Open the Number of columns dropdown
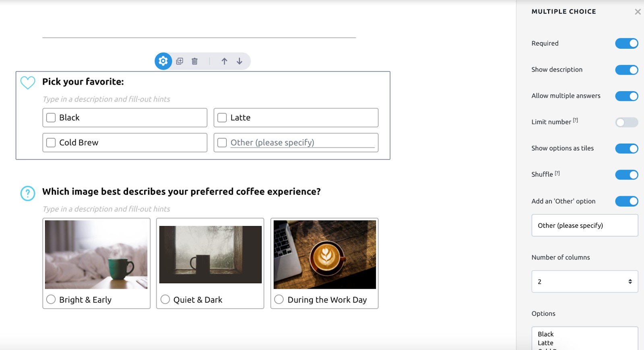The width and height of the screenshot is (644, 350). click(584, 282)
